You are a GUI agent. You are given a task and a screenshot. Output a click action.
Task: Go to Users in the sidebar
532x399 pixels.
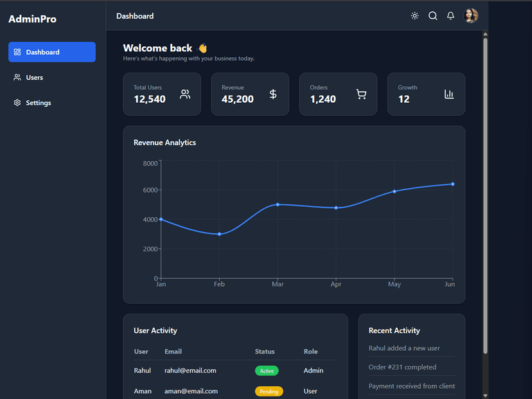pyautogui.click(x=52, y=77)
